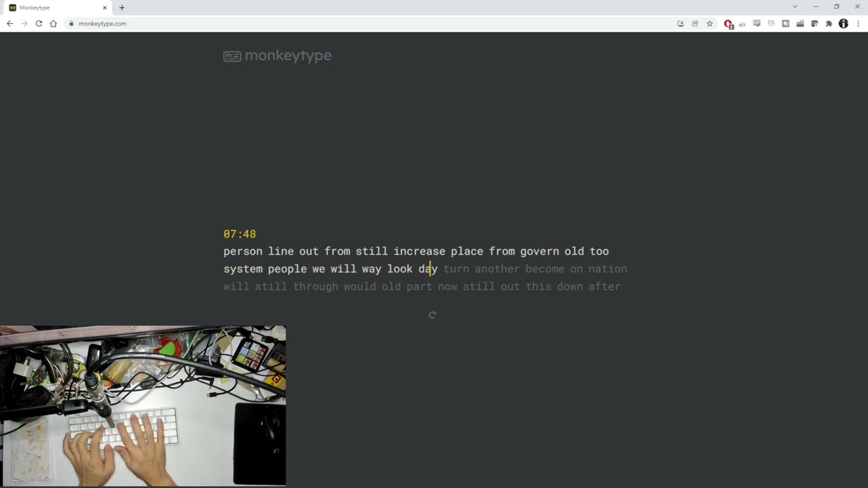Click the word "through" in third line
The width and height of the screenshot is (868, 488).
[316, 287]
